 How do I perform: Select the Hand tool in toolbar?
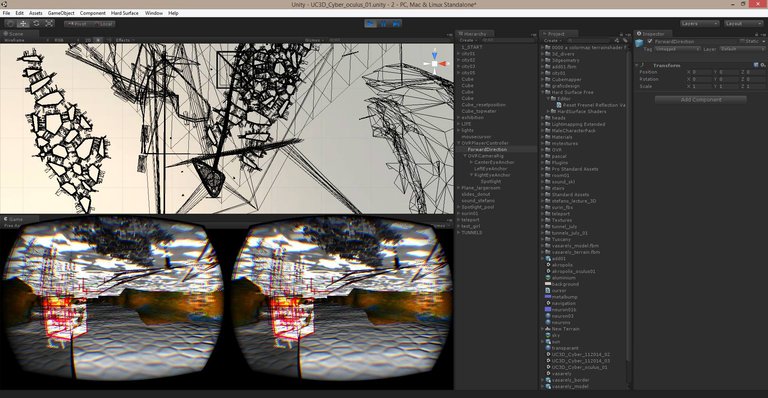10,23
